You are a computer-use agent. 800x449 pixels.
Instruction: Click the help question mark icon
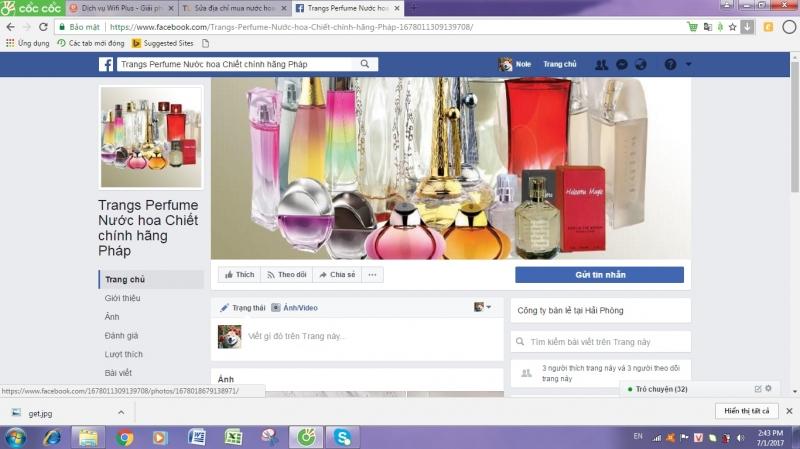click(670, 65)
